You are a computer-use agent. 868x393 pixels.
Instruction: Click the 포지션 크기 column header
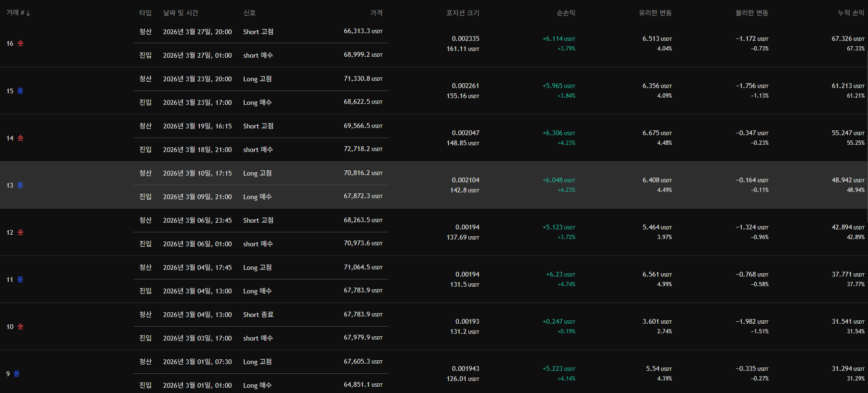pyautogui.click(x=462, y=13)
